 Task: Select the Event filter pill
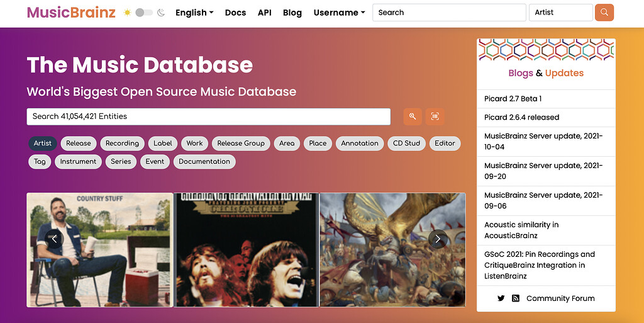point(155,161)
